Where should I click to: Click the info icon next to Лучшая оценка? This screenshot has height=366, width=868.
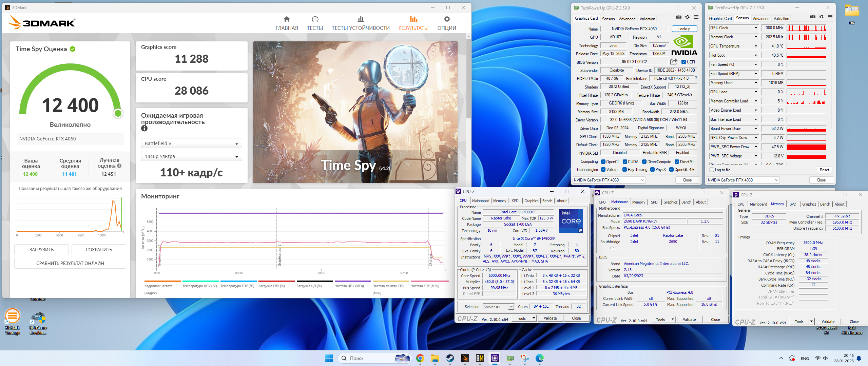119,166
